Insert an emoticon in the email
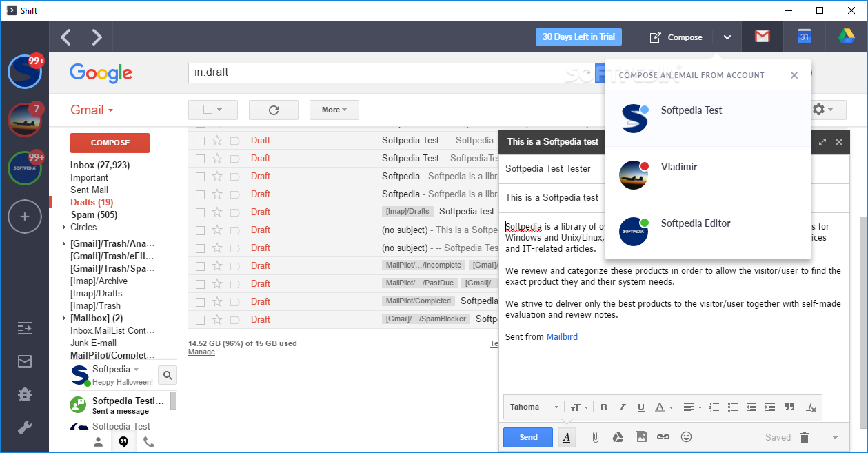This screenshot has width=868, height=453. click(686, 437)
